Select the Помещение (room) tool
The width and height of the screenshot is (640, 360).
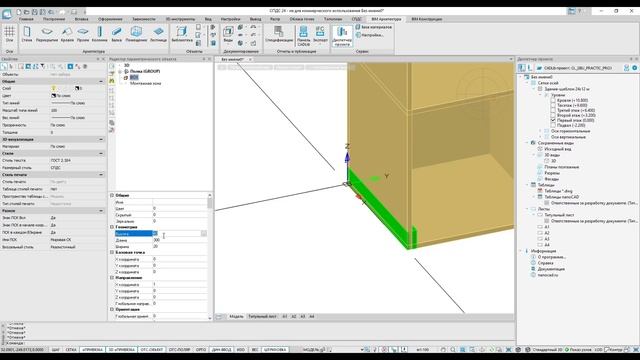[x=136, y=34]
